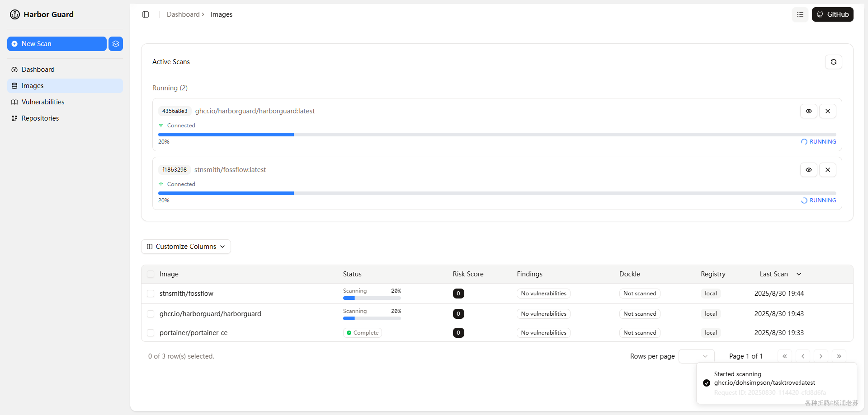Select the portainer/portainer-ce row checkbox

point(151,333)
